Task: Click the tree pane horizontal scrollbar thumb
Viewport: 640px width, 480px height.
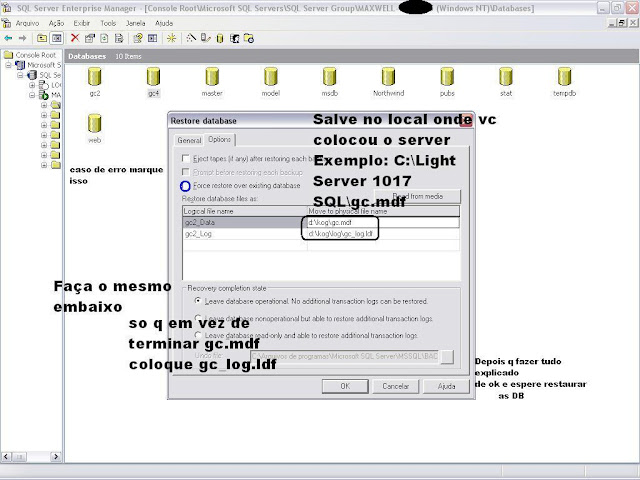Action: 19,456
